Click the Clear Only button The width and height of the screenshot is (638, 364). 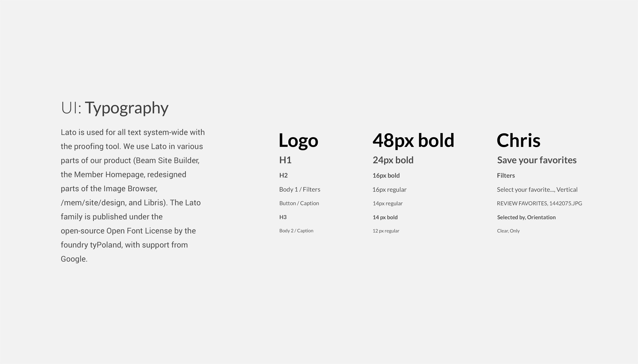pyautogui.click(x=507, y=231)
